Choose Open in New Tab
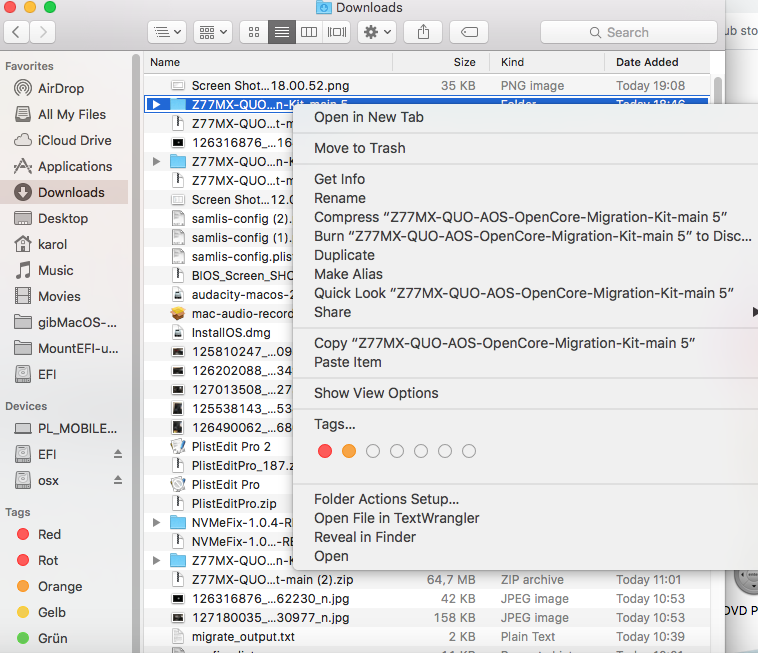The image size is (758, 653). [x=369, y=117]
